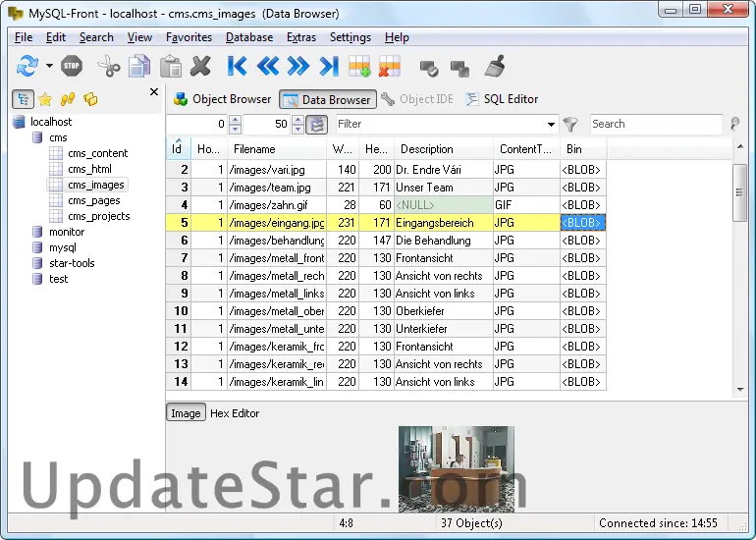Open the dropdown arrow beside Refresh
The width and height of the screenshot is (756, 540).
click(x=50, y=66)
